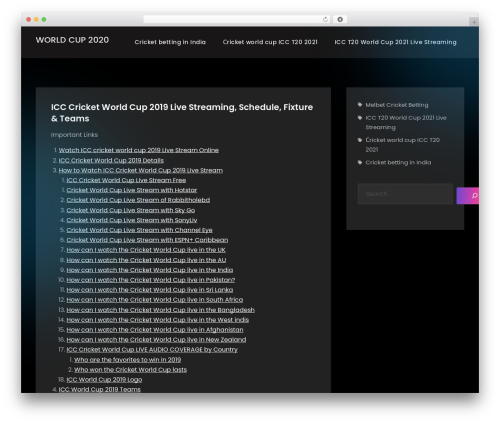This screenshot has height=423, width=500.
Task: Open watch Cricket World Cup live in the India
Action: pyautogui.click(x=150, y=270)
